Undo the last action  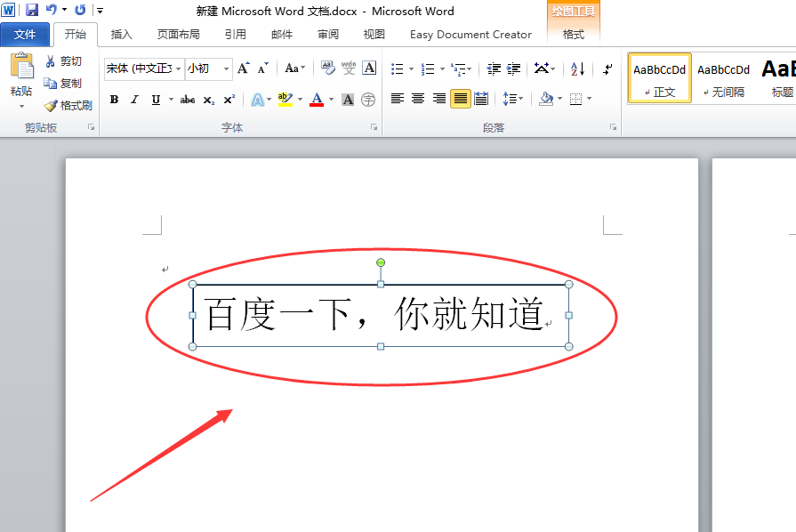tap(52, 10)
